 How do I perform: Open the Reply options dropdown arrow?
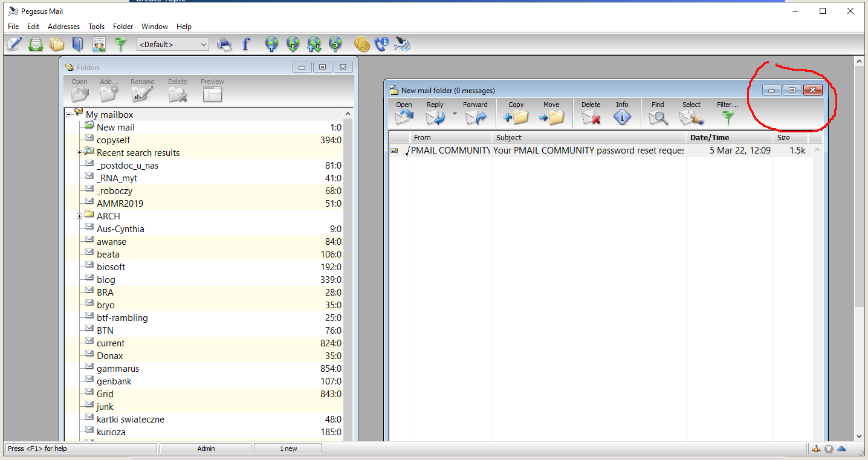coord(455,114)
